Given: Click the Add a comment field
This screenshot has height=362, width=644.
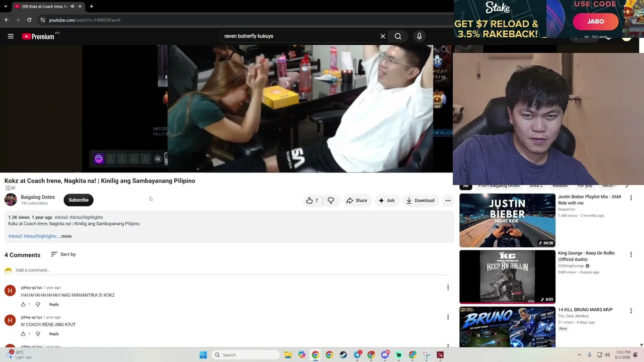Looking at the screenshot, I should [232, 270].
